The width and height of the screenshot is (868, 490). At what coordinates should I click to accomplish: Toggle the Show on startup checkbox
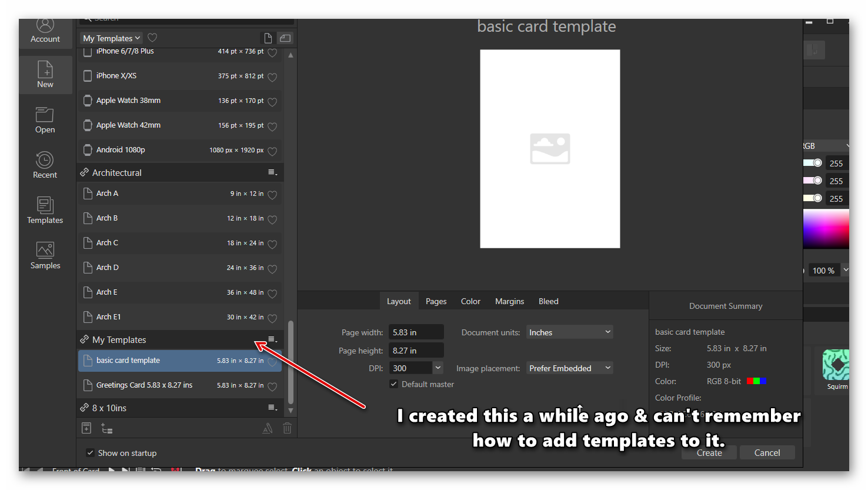(90, 453)
